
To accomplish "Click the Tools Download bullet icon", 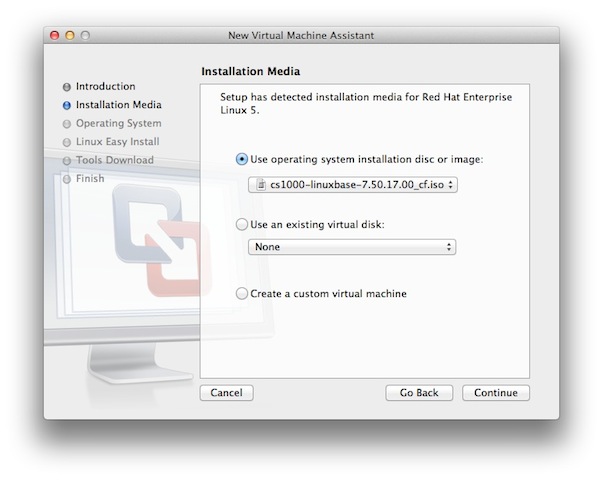I will 67,161.
